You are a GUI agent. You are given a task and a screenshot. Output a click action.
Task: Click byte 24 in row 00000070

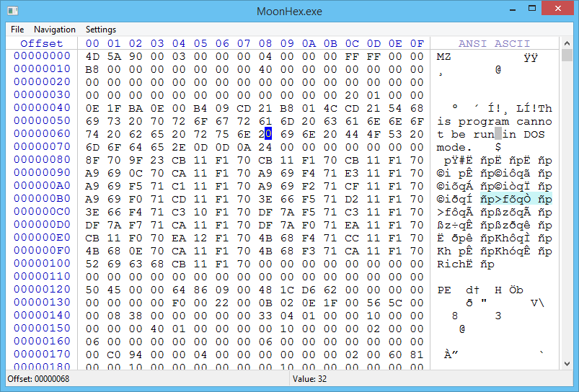(265, 147)
